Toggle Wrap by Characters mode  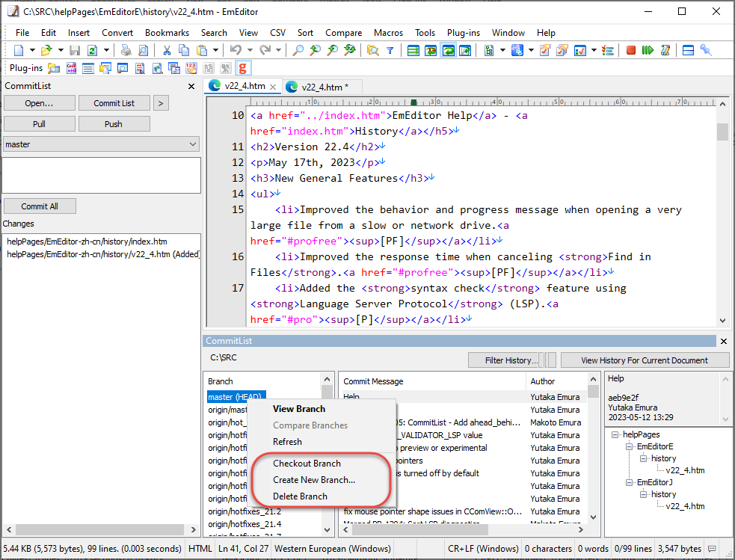pos(431,50)
